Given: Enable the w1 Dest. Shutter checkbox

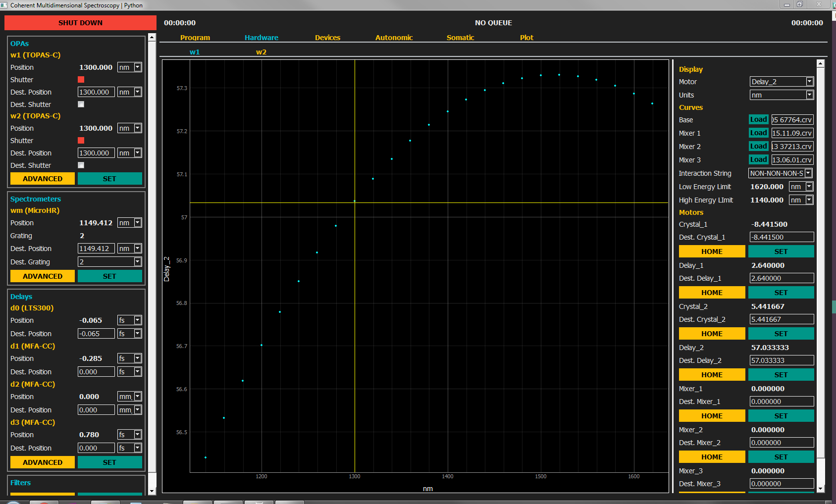Looking at the screenshot, I should [81, 104].
